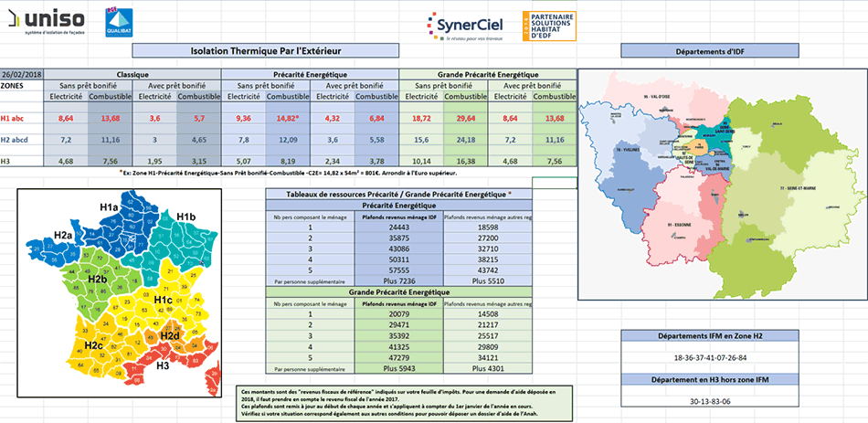This screenshot has height=423, width=868.
Task: Select the H2c zone on France map
Action: pos(93,344)
